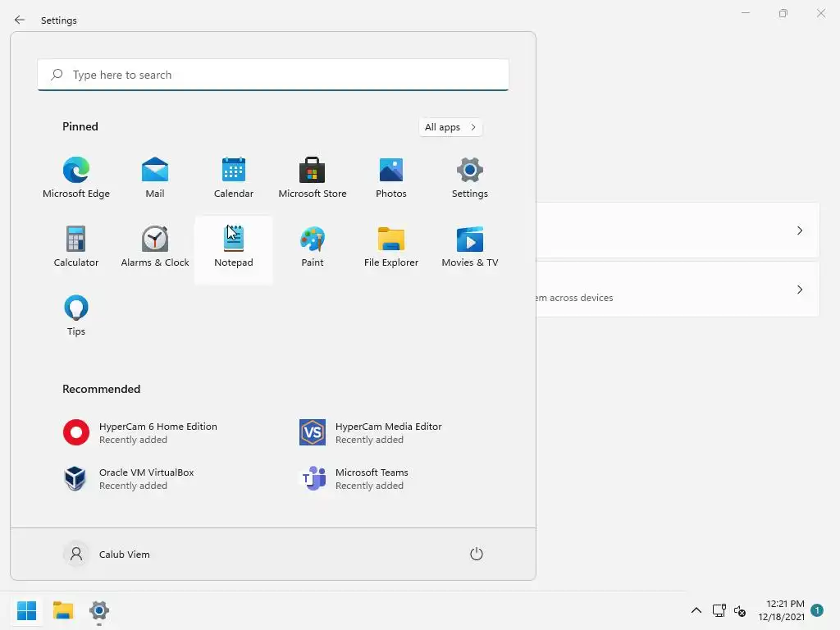Show hidden tray icons chevron

point(696,610)
